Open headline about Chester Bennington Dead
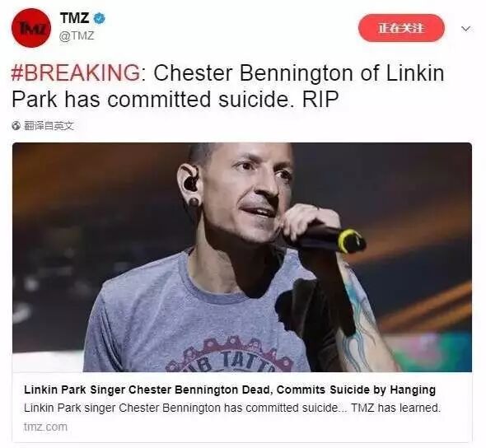486x448 pixels. [x=230, y=390]
